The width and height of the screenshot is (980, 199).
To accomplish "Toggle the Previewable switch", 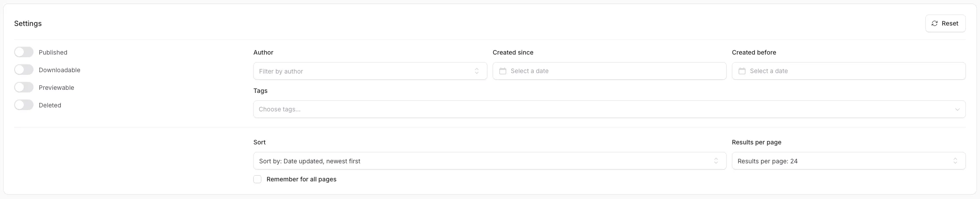I will (x=24, y=88).
